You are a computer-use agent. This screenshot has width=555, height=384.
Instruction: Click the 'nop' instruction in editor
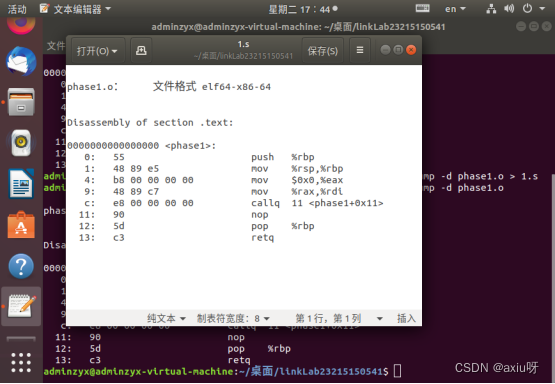(259, 214)
